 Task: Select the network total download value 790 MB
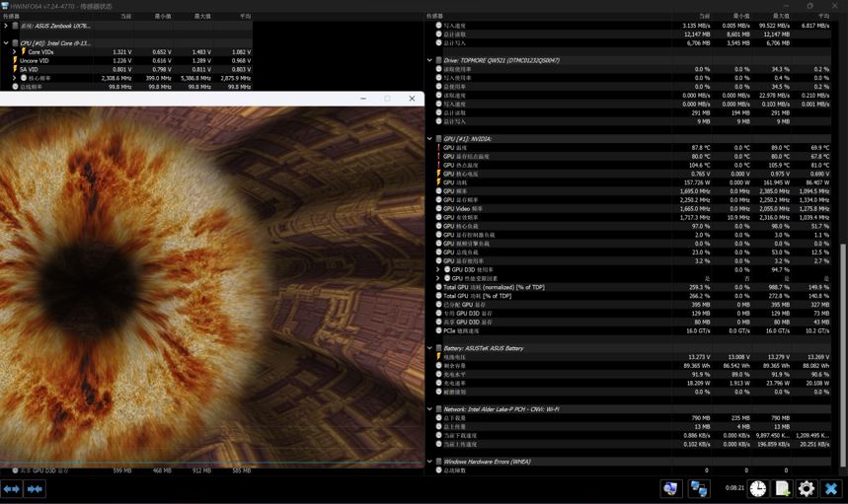702,418
